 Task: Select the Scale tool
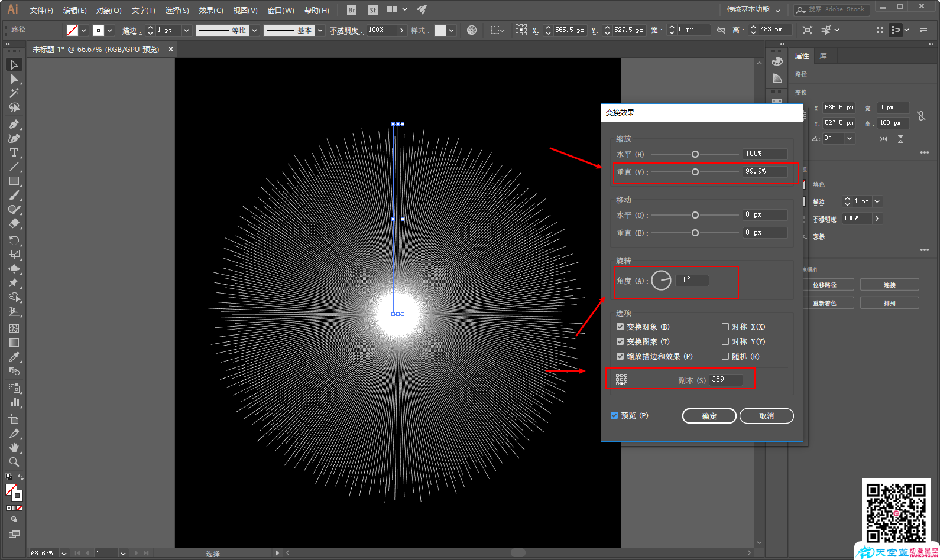tap(14, 255)
